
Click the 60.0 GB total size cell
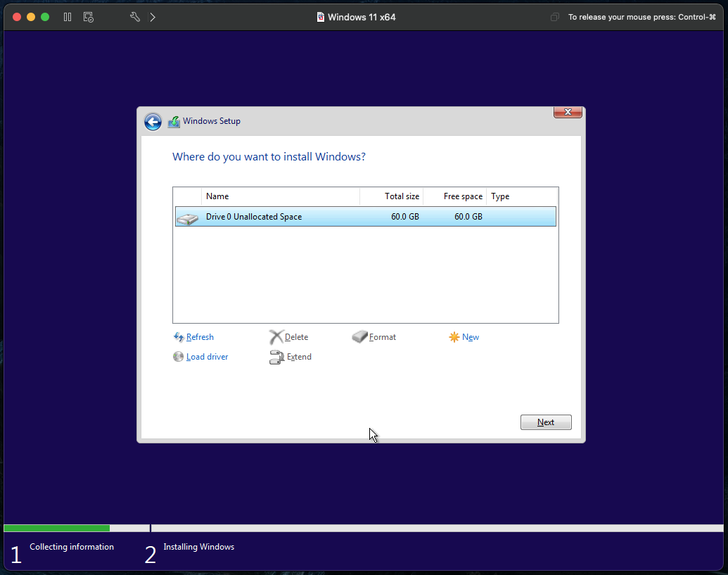point(405,217)
